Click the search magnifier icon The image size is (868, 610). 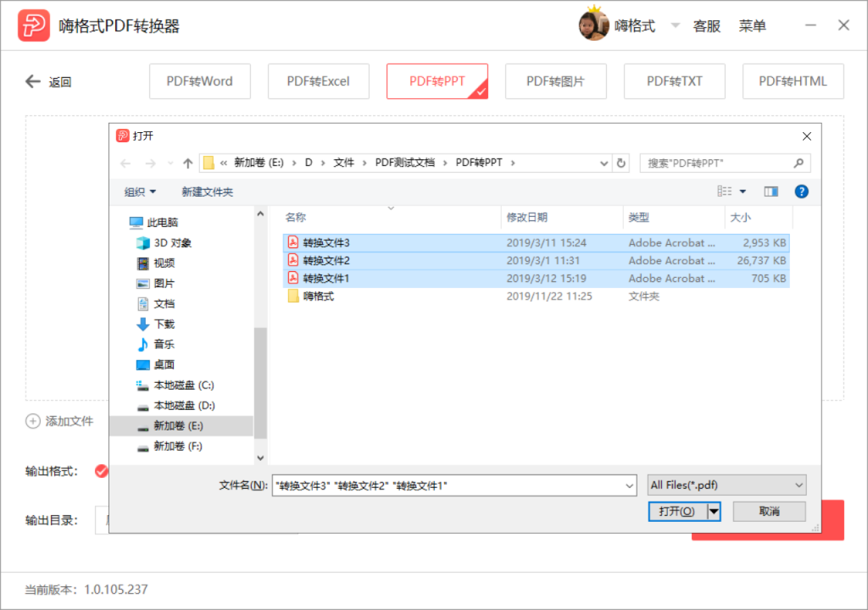(798, 163)
